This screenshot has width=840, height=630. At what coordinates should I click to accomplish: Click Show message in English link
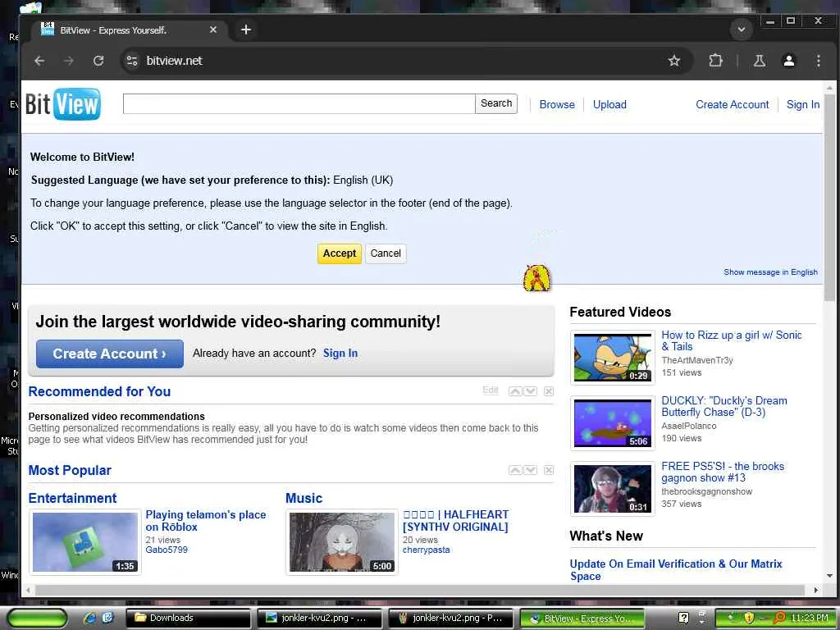coord(770,272)
